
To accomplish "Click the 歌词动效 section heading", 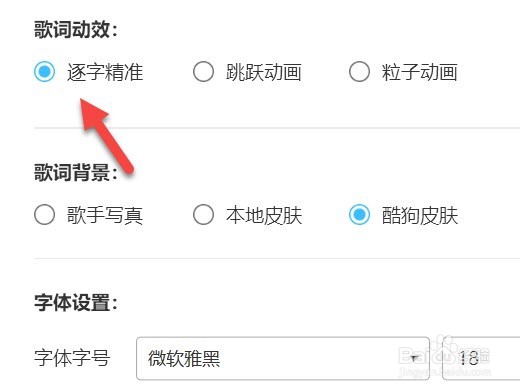I will 76,29.
